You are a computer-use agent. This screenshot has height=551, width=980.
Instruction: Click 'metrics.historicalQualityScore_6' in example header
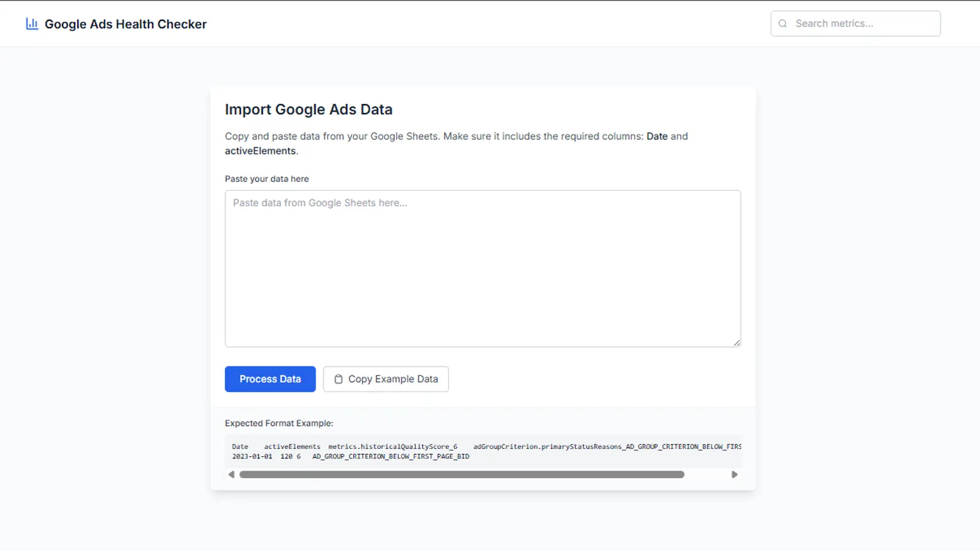[x=392, y=447]
